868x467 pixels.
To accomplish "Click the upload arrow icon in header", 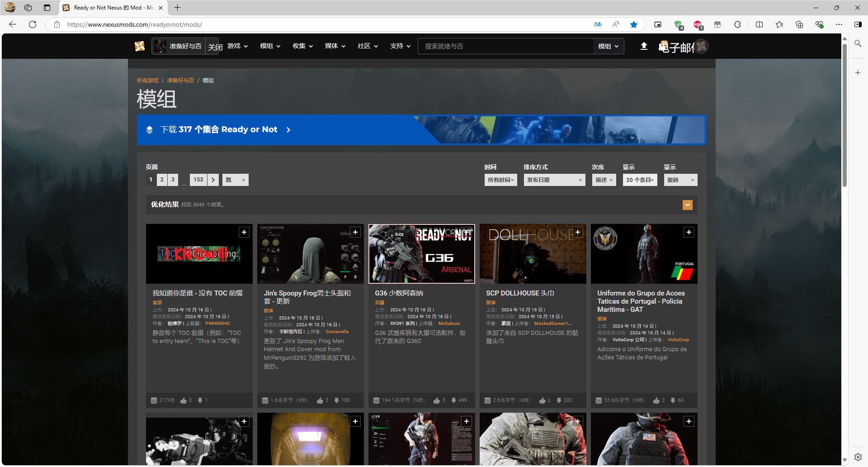I will (644, 46).
